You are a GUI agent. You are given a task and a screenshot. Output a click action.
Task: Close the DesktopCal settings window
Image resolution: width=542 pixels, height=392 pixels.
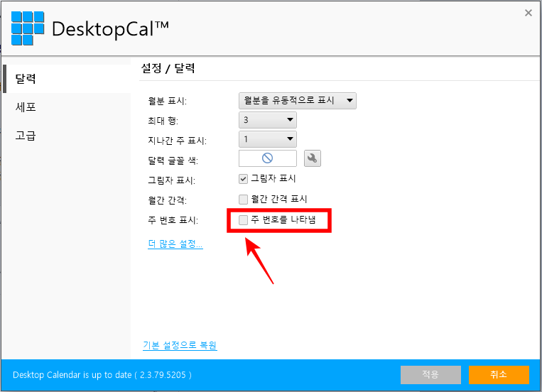tap(529, 13)
